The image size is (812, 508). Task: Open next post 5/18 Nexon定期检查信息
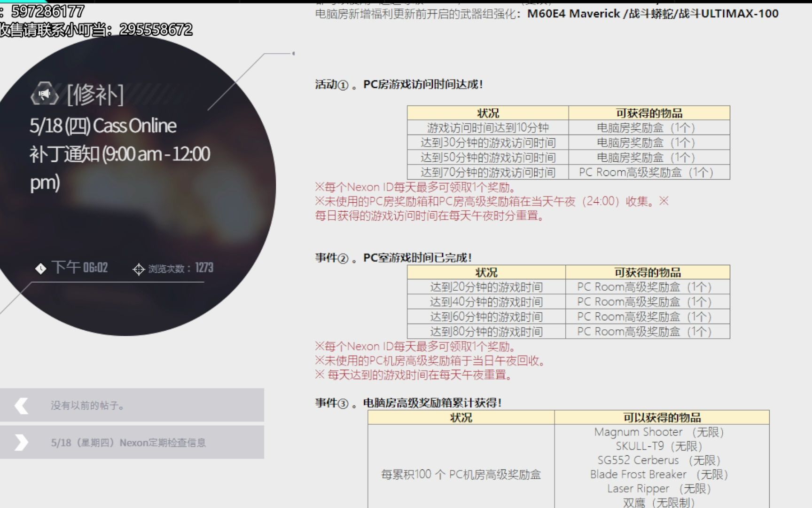tap(132, 443)
